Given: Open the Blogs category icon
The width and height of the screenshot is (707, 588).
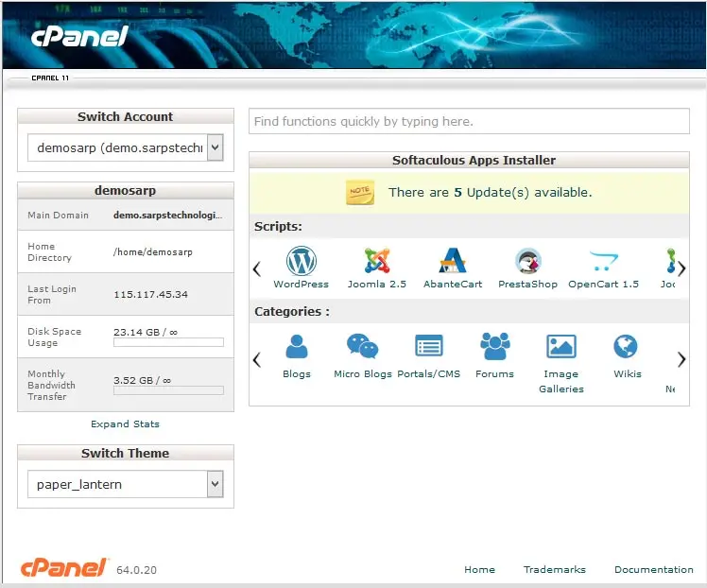Looking at the screenshot, I should (x=297, y=348).
